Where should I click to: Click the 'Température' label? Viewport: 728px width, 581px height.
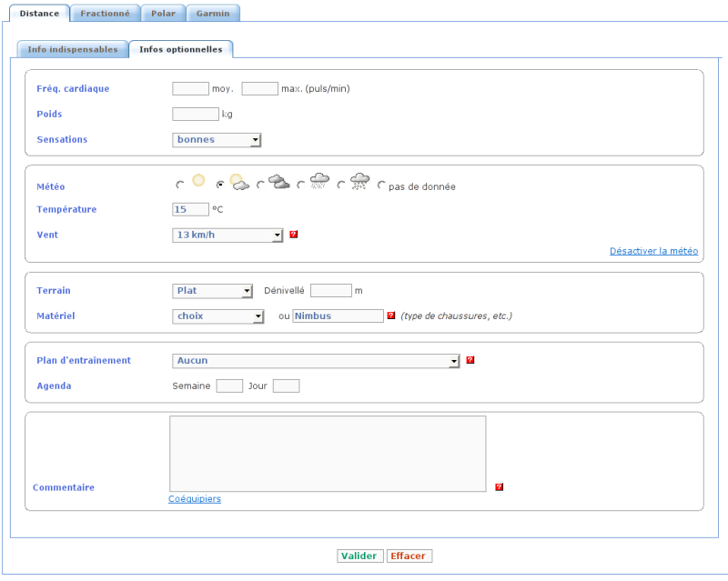66,209
